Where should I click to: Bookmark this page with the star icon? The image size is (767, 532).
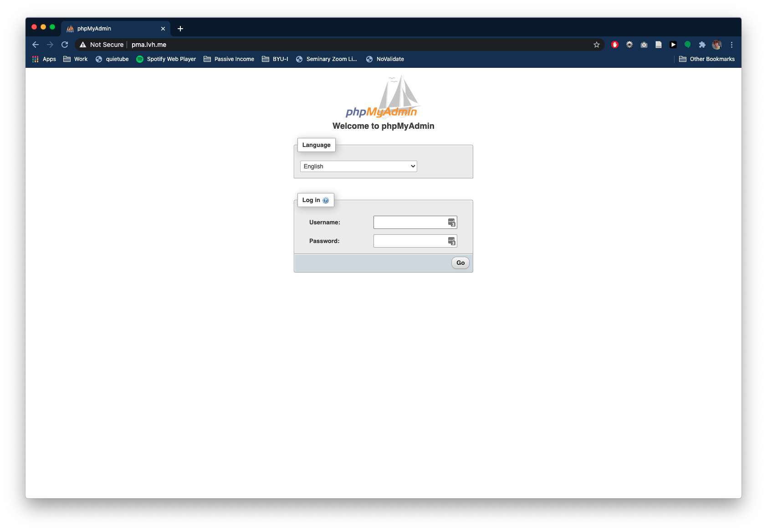tap(597, 45)
